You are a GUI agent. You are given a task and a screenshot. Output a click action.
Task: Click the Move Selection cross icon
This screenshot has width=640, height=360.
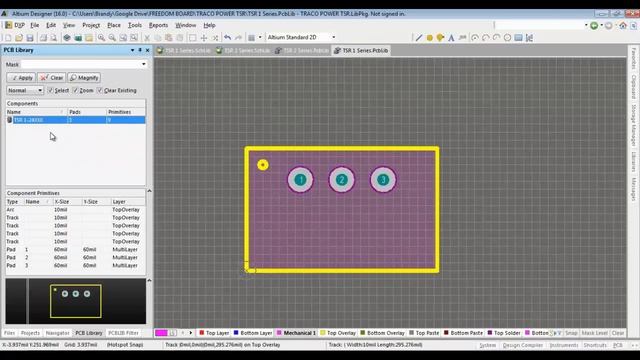click(x=204, y=38)
